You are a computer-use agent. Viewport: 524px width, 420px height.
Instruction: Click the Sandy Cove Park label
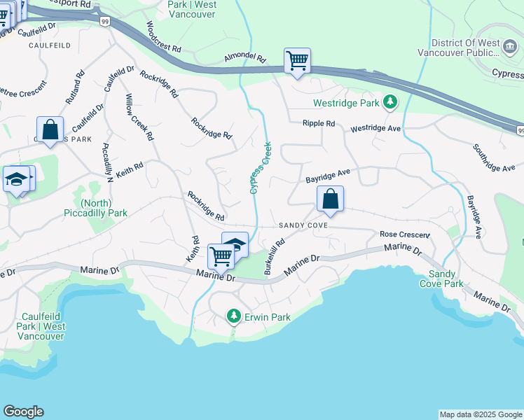pos(441,279)
